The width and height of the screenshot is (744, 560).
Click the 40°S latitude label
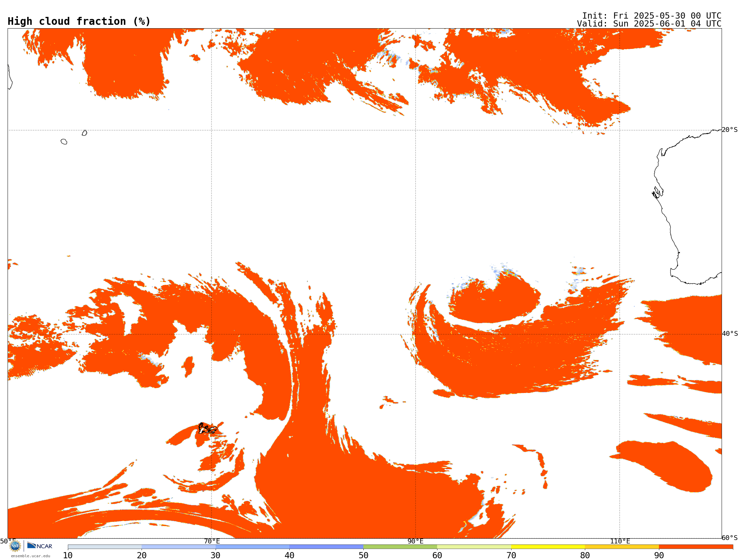[730, 334]
